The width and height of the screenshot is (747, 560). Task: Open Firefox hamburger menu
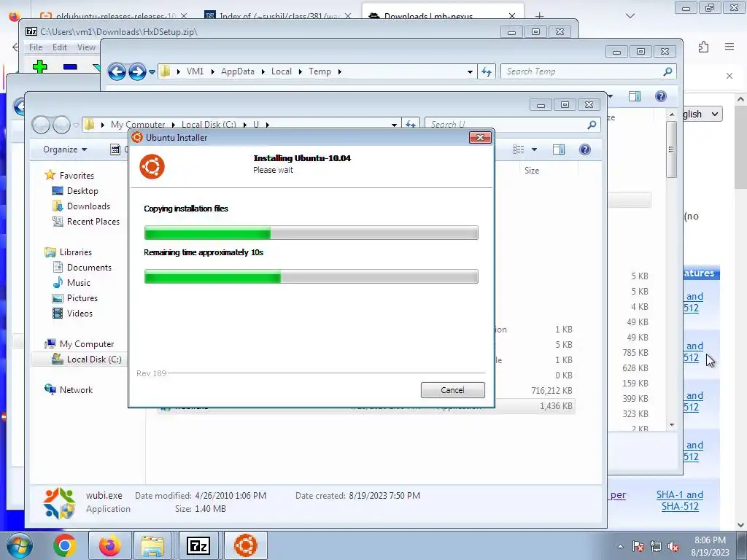coord(729,47)
